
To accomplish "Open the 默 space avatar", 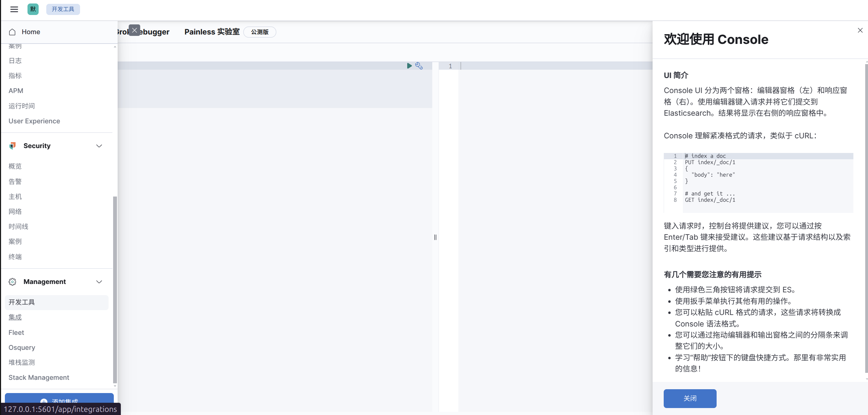I will point(33,9).
